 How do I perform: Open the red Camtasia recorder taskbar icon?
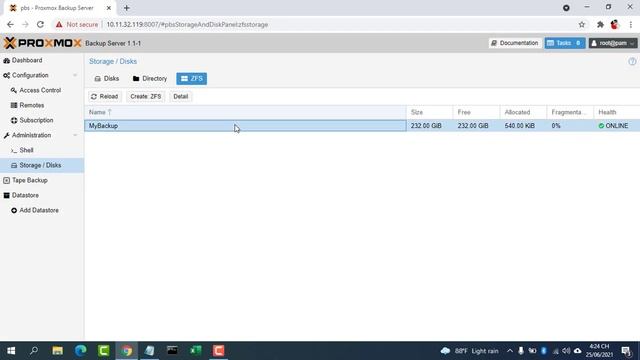pyautogui.click(x=218, y=351)
